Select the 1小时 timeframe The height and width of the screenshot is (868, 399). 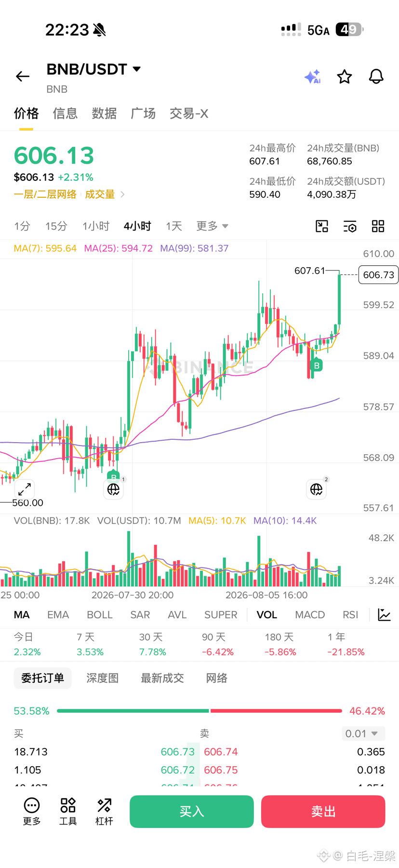pos(96,226)
